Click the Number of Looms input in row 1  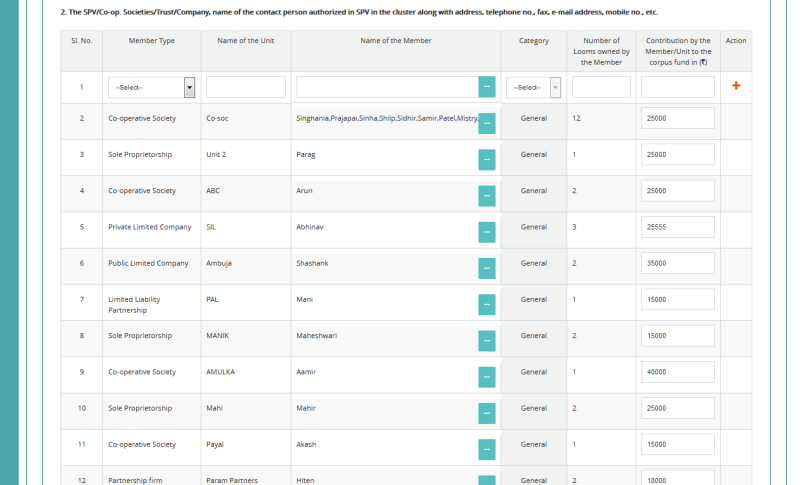[601, 88]
